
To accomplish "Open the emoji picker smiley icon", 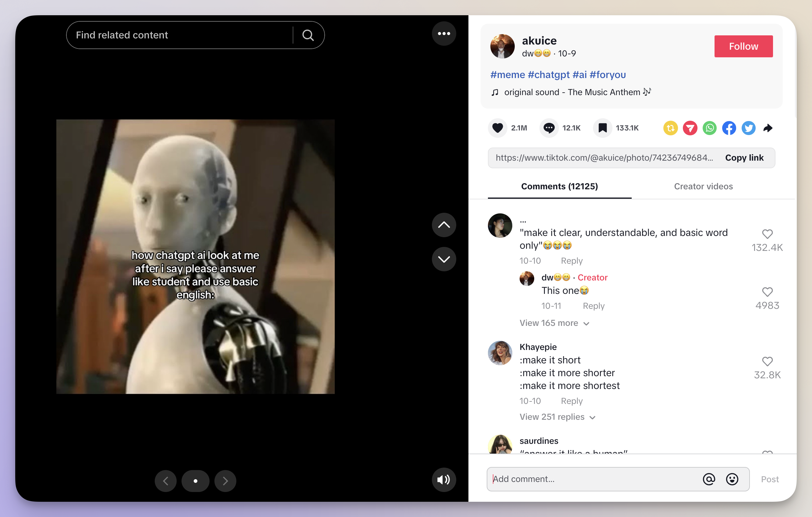I will 732,479.
